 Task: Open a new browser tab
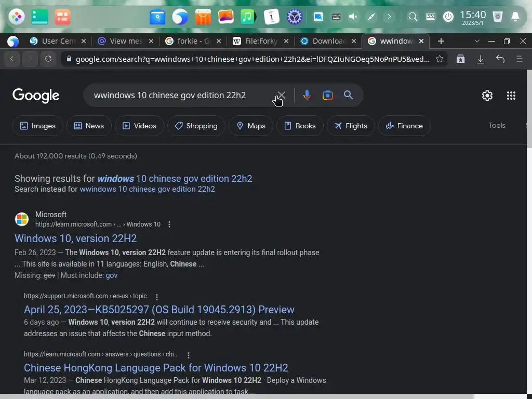click(441, 41)
